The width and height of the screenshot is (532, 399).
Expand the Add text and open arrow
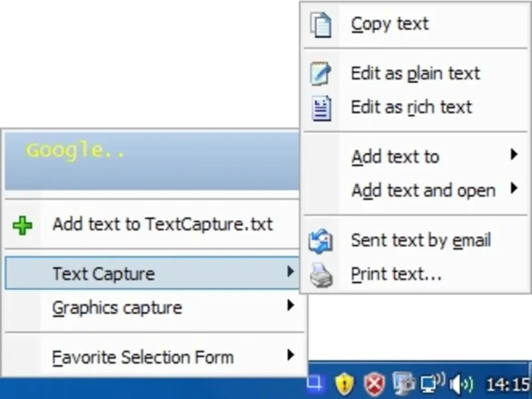pos(513,189)
